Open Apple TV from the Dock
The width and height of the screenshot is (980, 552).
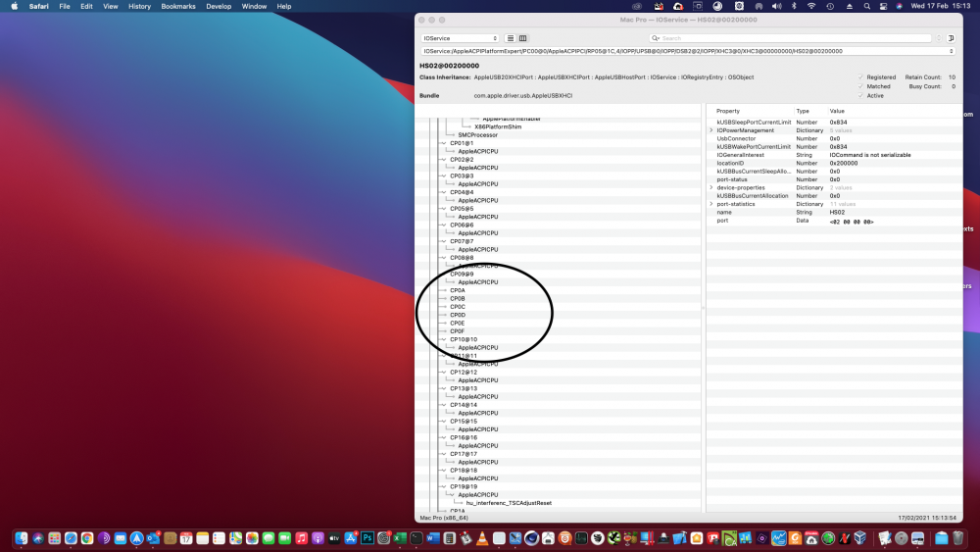click(x=334, y=538)
